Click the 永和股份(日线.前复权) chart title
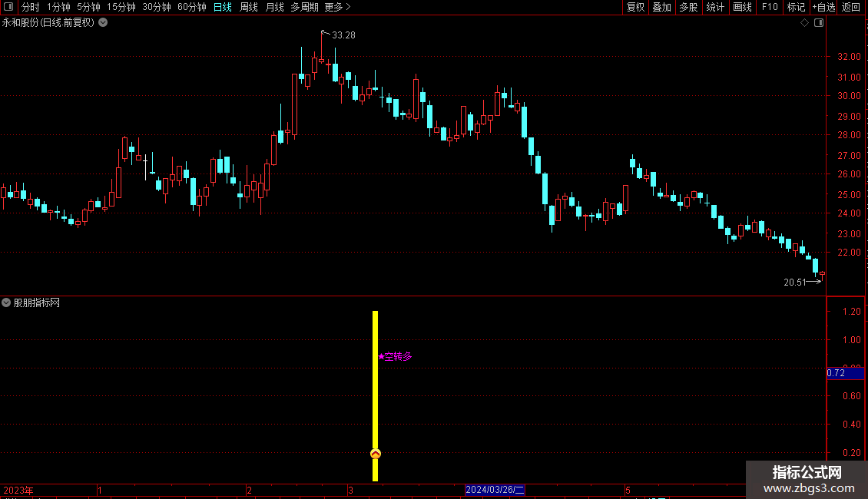Screen dimensions: 868x499 pos(48,23)
